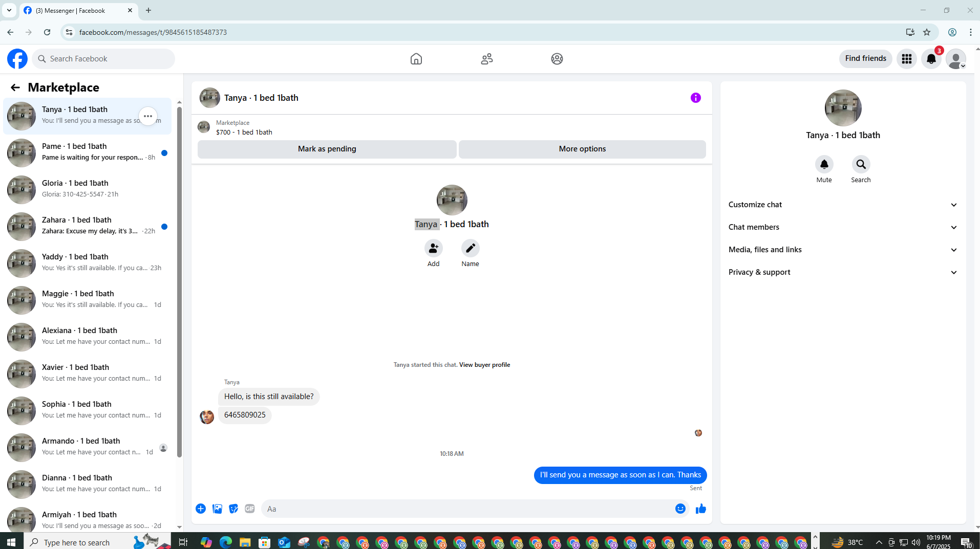Open Sophia conversation
The image size is (980, 549).
click(x=88, y=410)
